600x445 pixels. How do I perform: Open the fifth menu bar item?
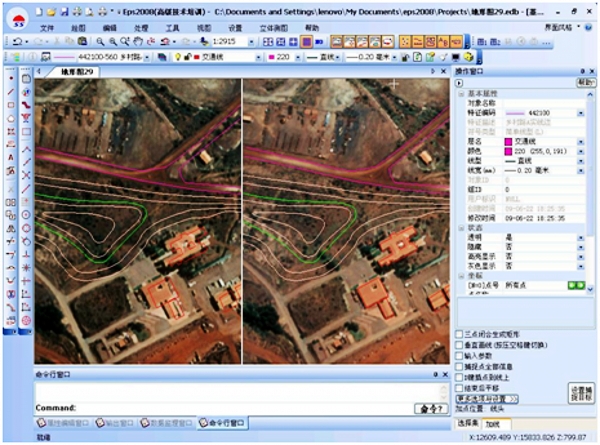pyautogui.click(x=172, y=28)
